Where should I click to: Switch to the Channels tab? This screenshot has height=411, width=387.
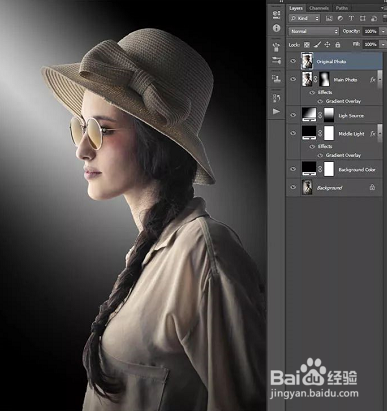click(x=319, y=8)
